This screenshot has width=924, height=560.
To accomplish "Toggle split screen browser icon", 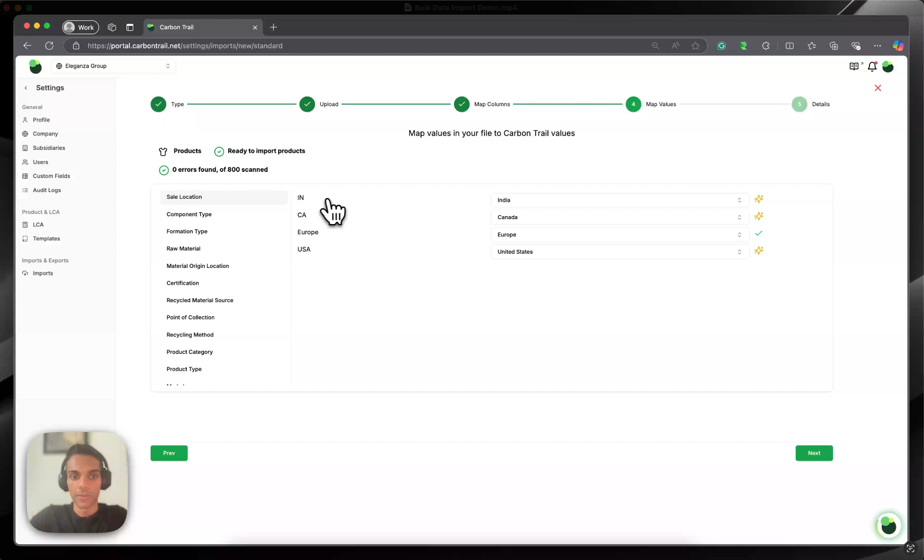I will point(790,46).
